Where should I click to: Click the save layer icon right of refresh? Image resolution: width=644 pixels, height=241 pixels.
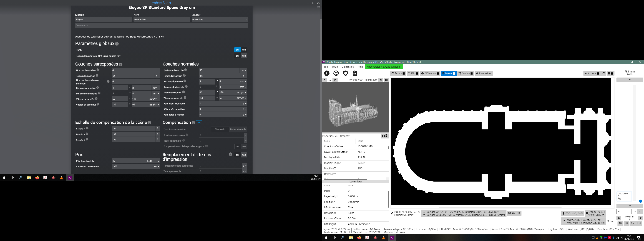pyautogui.click(x=610, y=74)
